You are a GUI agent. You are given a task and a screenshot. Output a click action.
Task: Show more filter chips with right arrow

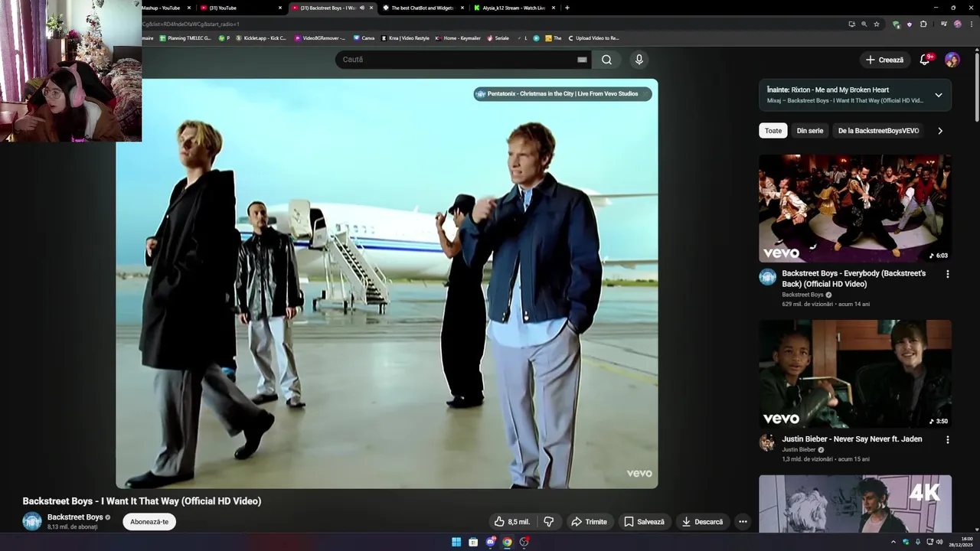(x=940, y=131)
